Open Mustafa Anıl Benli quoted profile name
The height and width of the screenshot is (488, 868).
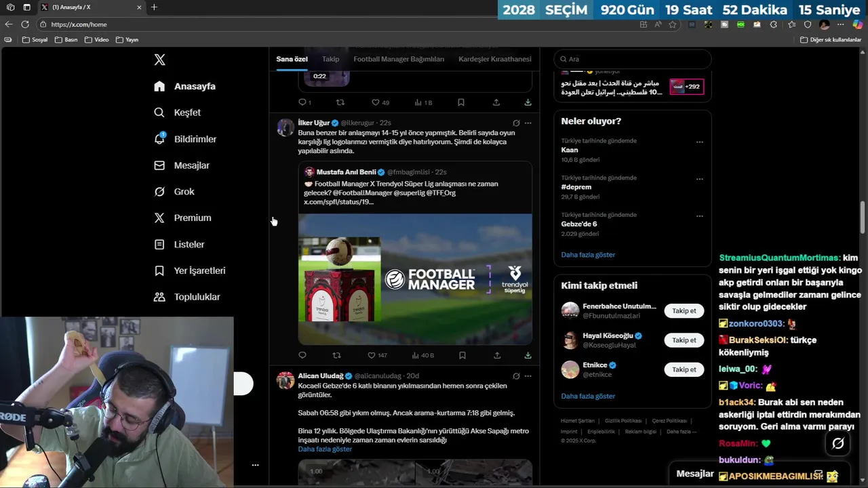point(346,172)
